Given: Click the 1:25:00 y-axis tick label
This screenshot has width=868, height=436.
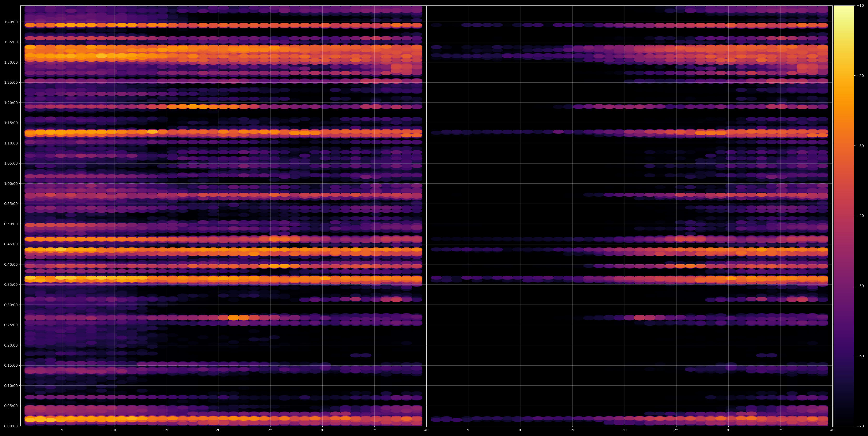Looking at the screenshot, I should 11,83.
